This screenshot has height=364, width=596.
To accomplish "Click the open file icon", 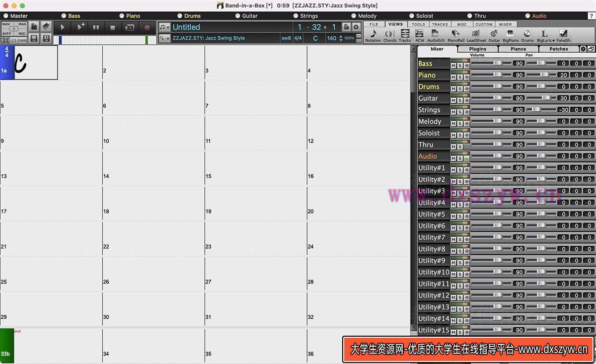I will [x=46, y=26].
